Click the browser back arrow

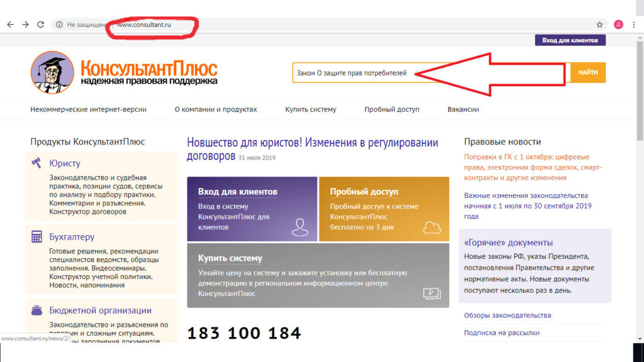[10, 25]
